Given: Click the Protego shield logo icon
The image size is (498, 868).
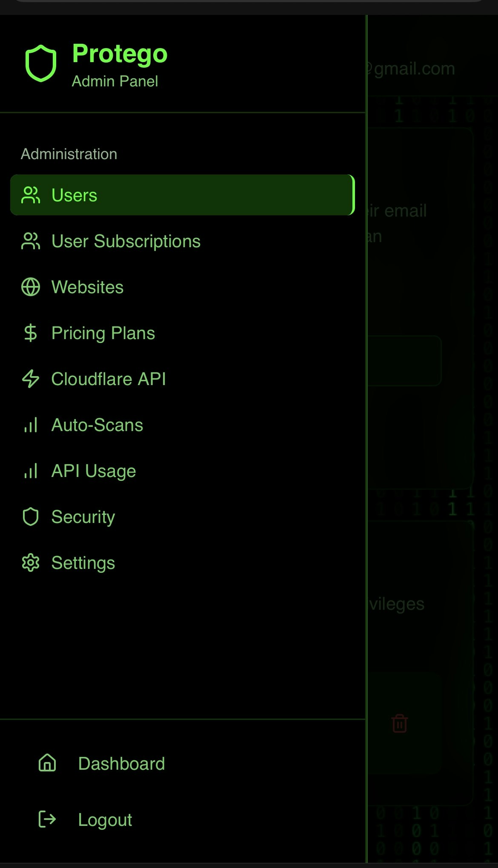Looking at the screenshot, I should pos(41,63).
